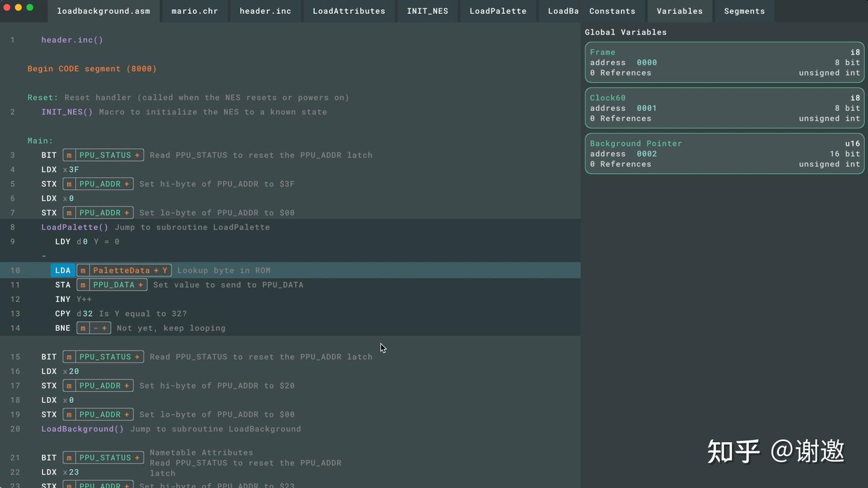Expand the LoadBackground() subroutine call on line 20
The height and width of the screenshot is (488, 868).
point(83,429)
